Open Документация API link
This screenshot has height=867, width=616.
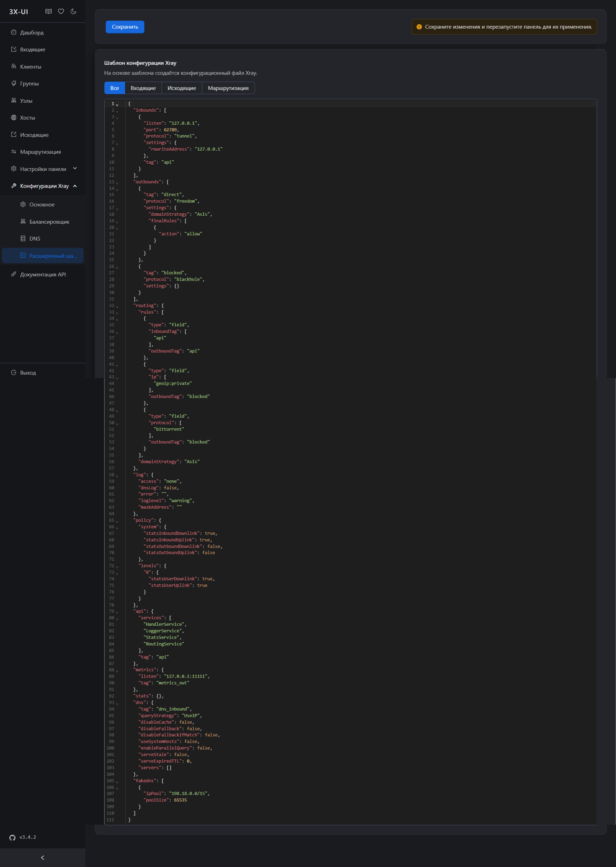tap(42, 274)
